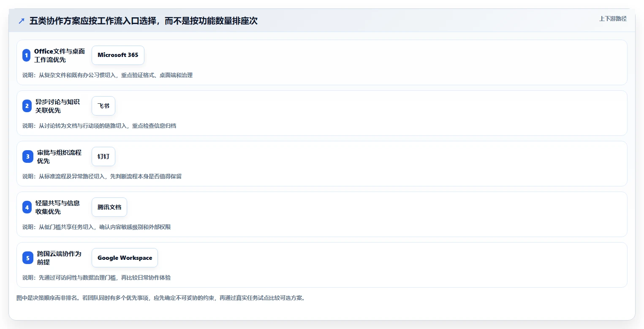644x329 pixels.
Task: Click the heading Office文件与桌面工作流优先
Action: [x=60, y=55]
